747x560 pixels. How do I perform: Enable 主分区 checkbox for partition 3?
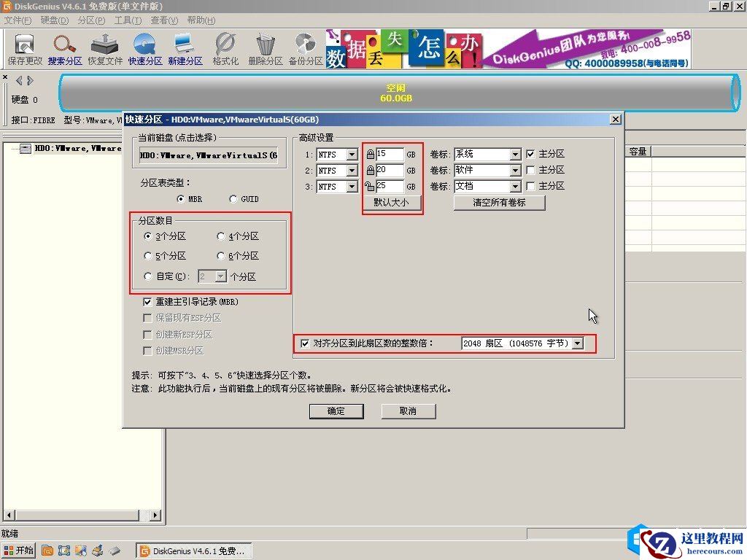(x=531, y=186)
